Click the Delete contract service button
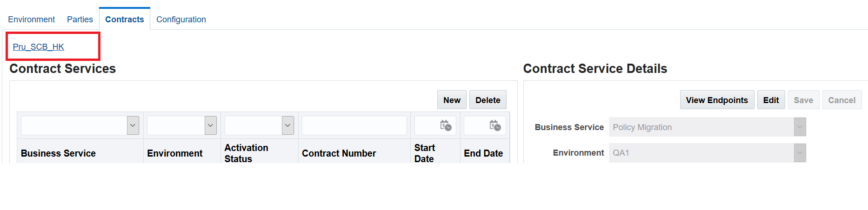 click(487, 100)
